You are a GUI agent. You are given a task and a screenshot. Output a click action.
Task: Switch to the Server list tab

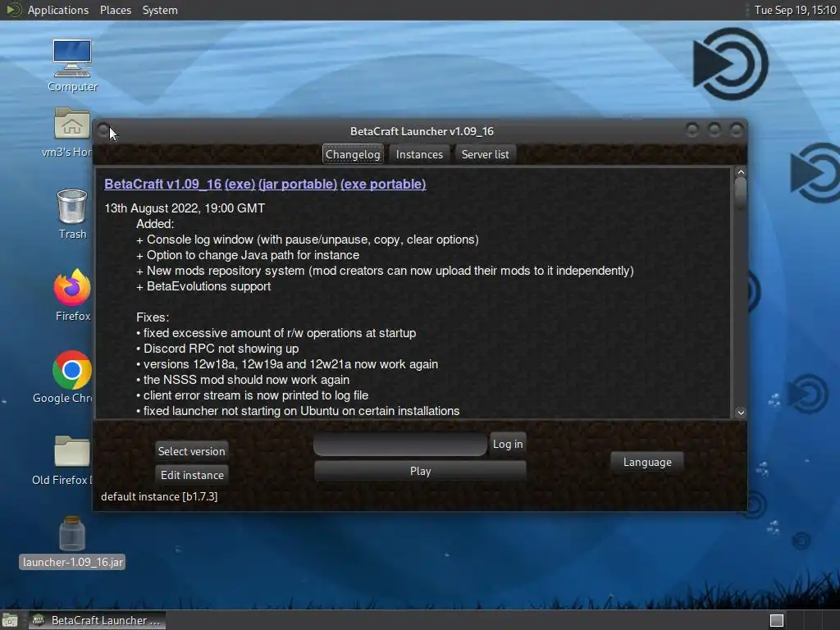486,154
